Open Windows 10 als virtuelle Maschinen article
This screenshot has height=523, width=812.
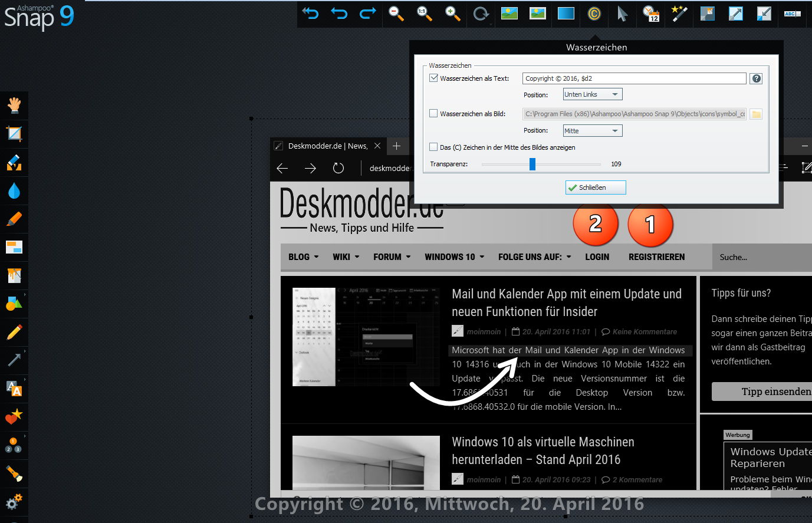[x=543, y=450]
